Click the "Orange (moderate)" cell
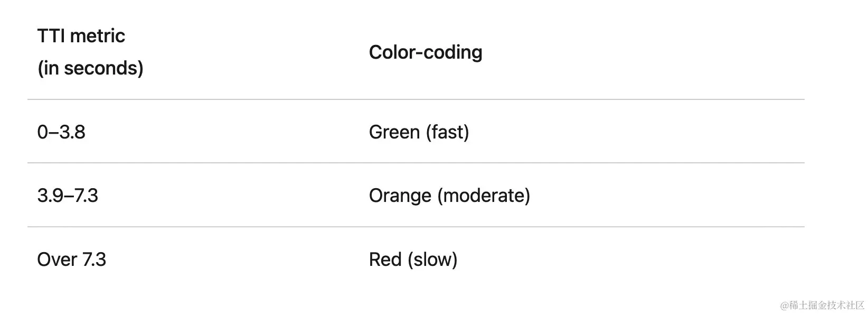This screenshot has height=314, width=868. tap(450, 196)
